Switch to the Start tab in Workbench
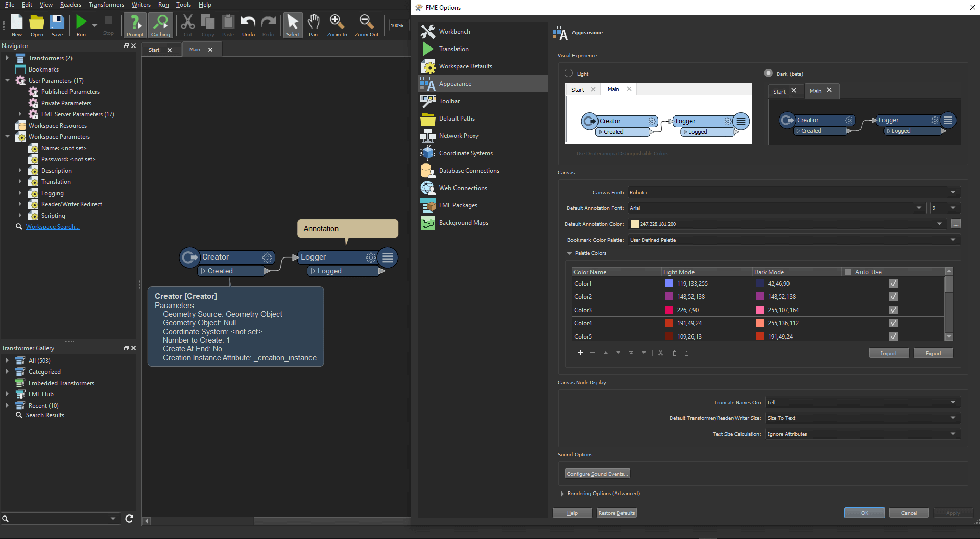This screenshot has height=539, width=980. (x=154, y=50)
